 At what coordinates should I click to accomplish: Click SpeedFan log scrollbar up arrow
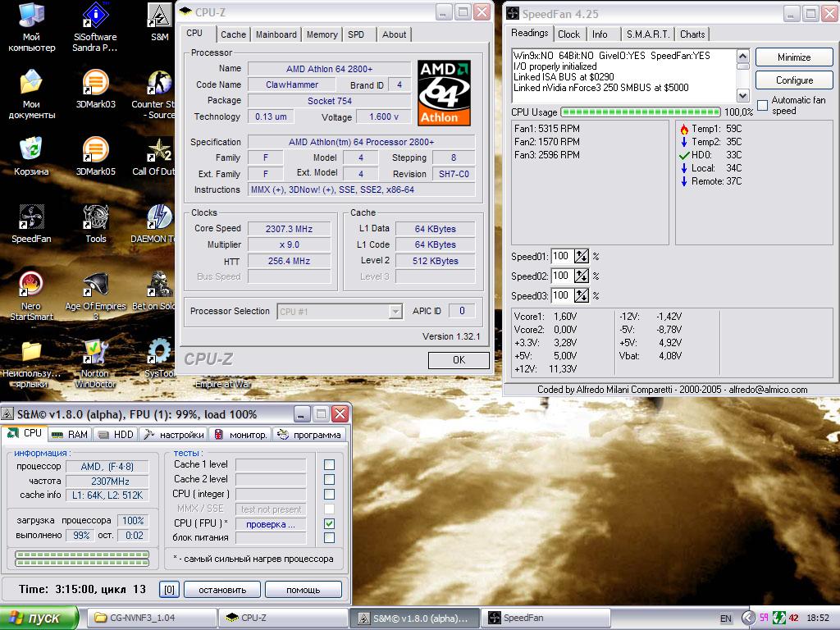742,56
